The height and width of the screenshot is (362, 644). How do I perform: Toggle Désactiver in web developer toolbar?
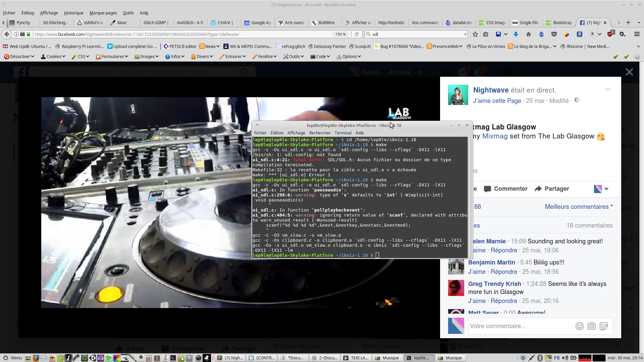point(19,56)
